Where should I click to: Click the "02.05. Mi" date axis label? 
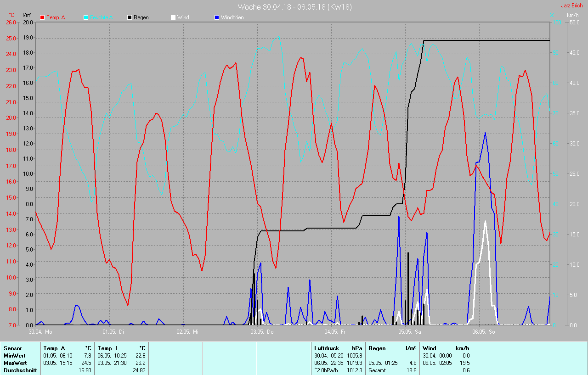tap(188, 331)
